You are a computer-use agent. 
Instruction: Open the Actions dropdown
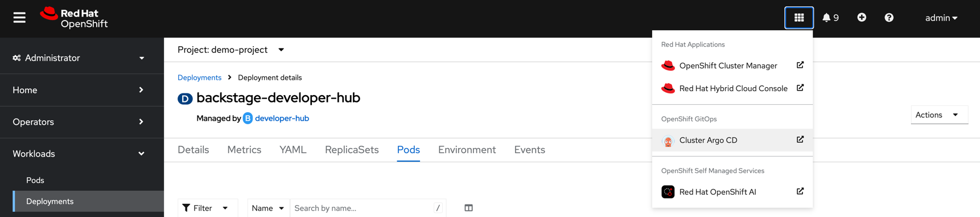coord(940,115)
